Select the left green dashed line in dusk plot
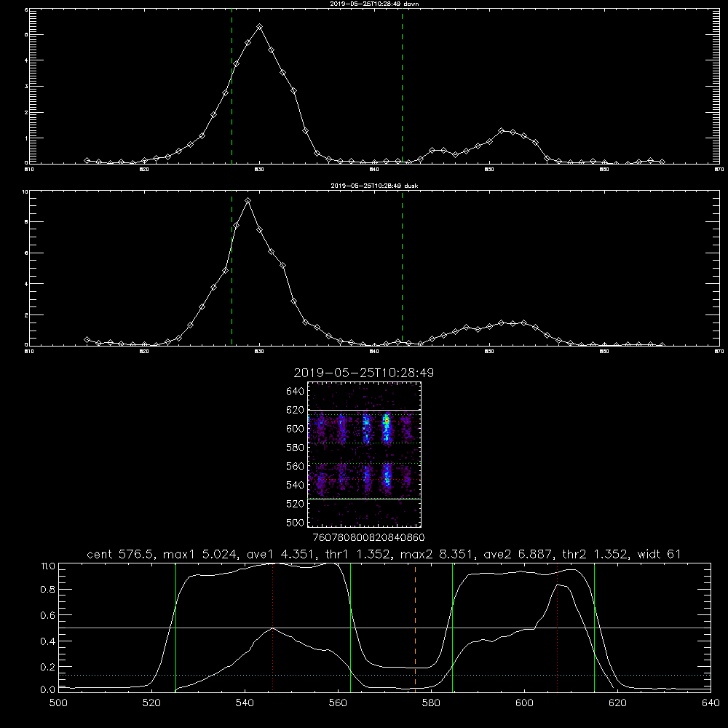Image resolution: width=728 pixels, height=728 pixels. click(232, 269)
